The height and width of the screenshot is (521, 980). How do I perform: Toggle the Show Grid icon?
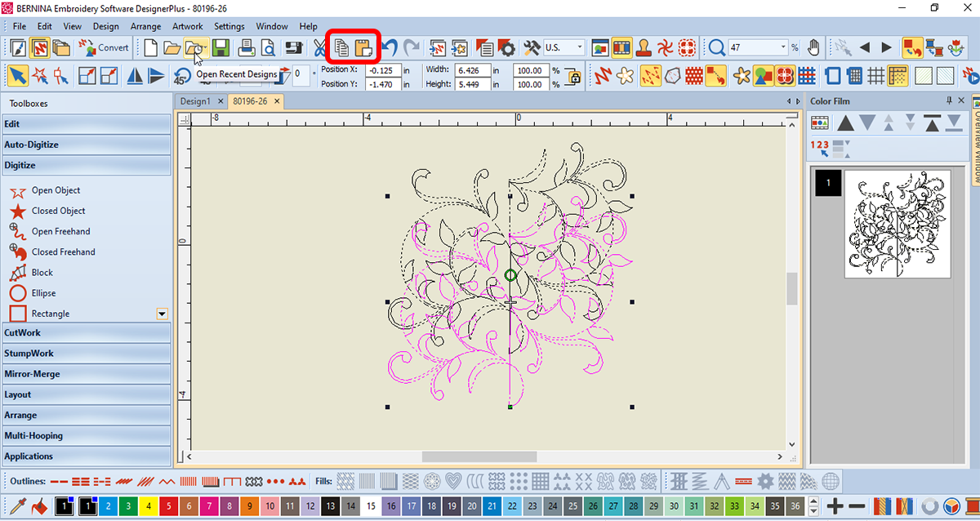click(875, 76)
